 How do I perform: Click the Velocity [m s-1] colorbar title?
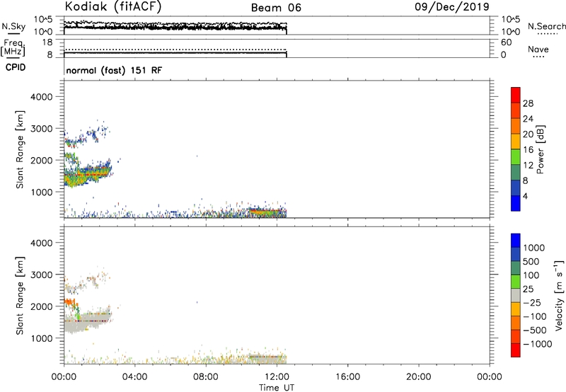tap(559, 295)
